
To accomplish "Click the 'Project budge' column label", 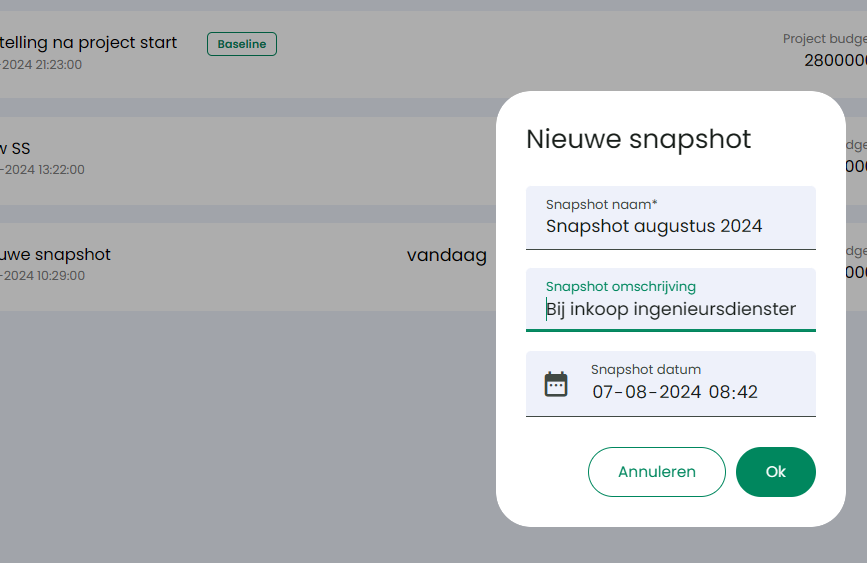I will point(825,39).
